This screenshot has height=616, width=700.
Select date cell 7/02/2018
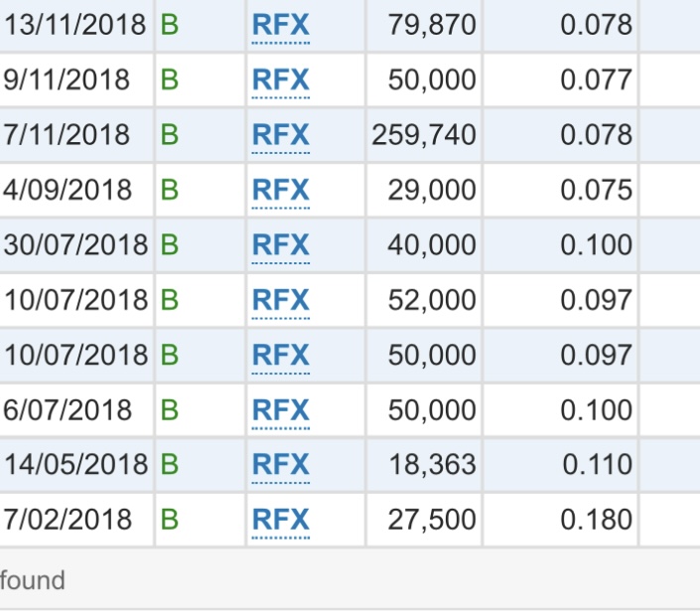(68, 520)
